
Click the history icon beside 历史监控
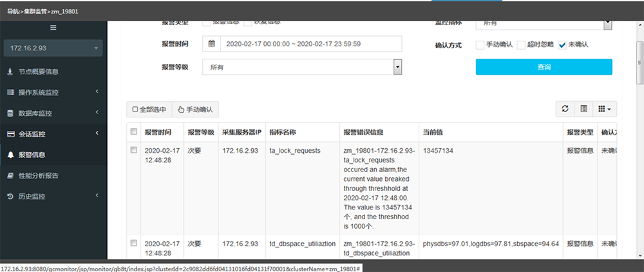click(10, 197)
